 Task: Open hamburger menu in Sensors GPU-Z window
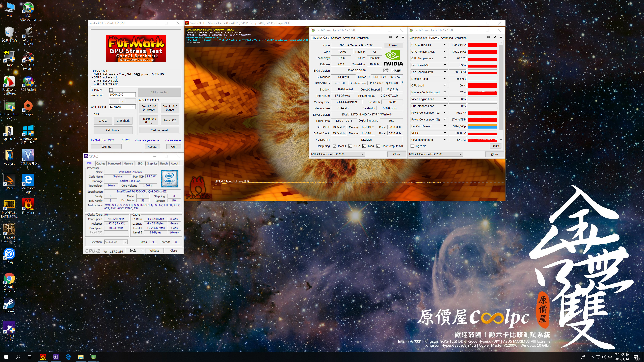click(501, 37)
